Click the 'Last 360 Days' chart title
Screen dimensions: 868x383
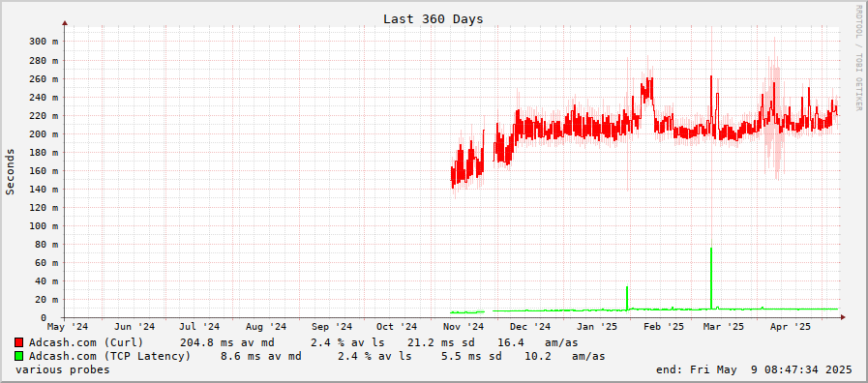point(433,18)
